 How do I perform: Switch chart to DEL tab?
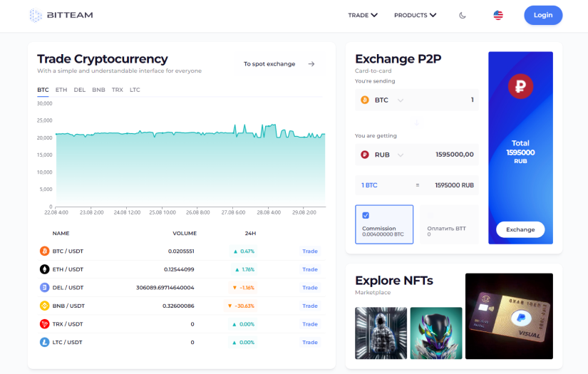coord(80,90)
